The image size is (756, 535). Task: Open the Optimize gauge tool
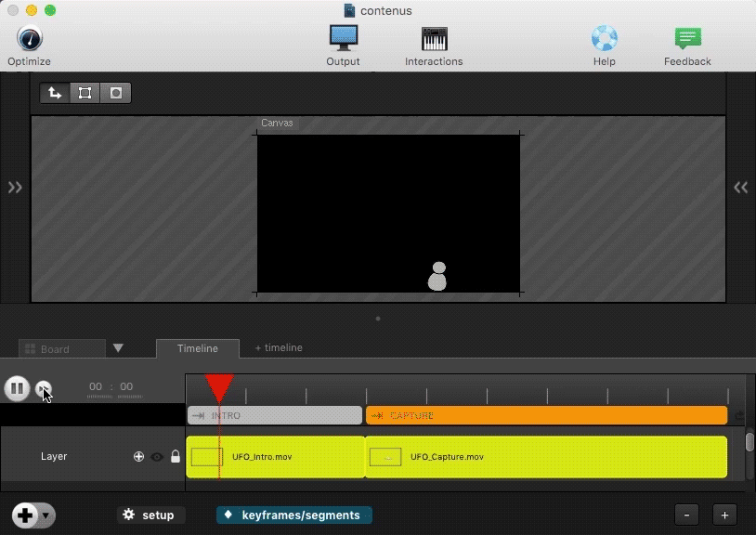pyautogui.click(x=29, y=40)
